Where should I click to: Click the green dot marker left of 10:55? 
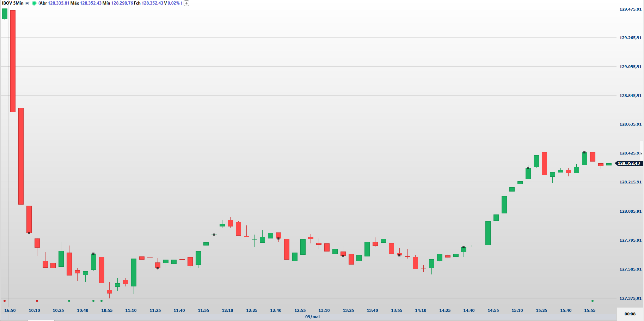point(93,301)
